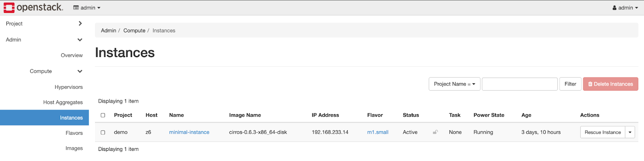This screenshot has height=161, width=644.
Task: Open the admin user menu at top right
Action: pos(625,8)
